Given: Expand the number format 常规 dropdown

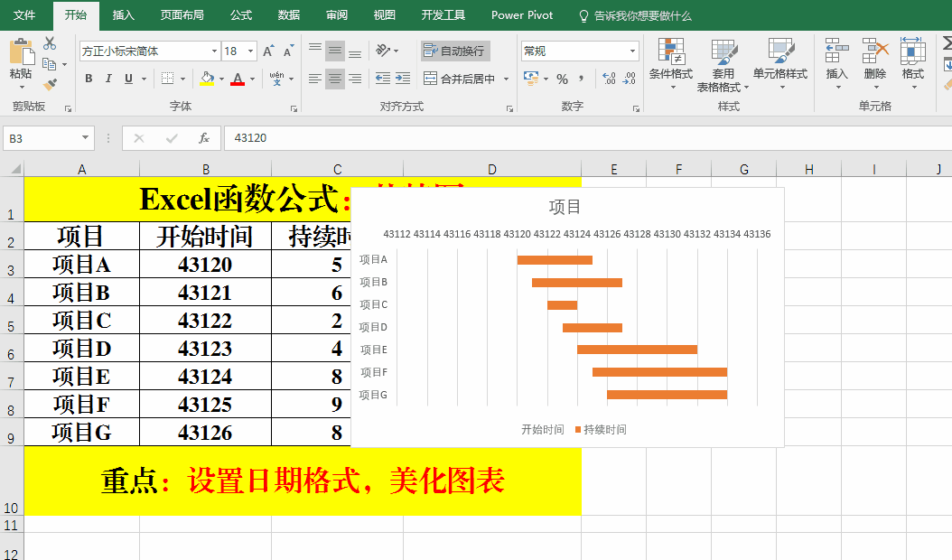Looking at the screenshot, I should tap(632, 51).
